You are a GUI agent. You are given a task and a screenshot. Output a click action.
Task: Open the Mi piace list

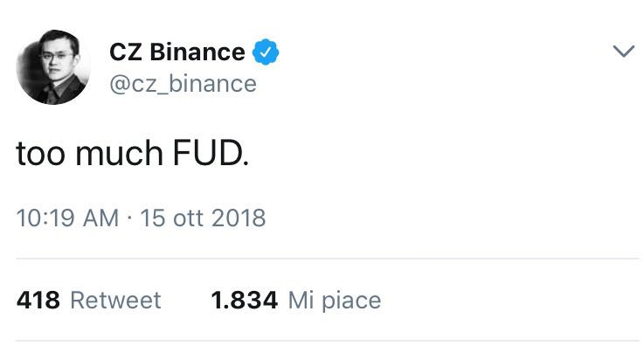335,301
